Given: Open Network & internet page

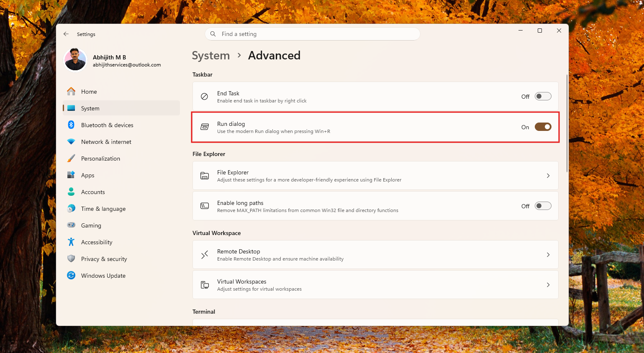Looking at the screenshot, I should coord(121,142).
